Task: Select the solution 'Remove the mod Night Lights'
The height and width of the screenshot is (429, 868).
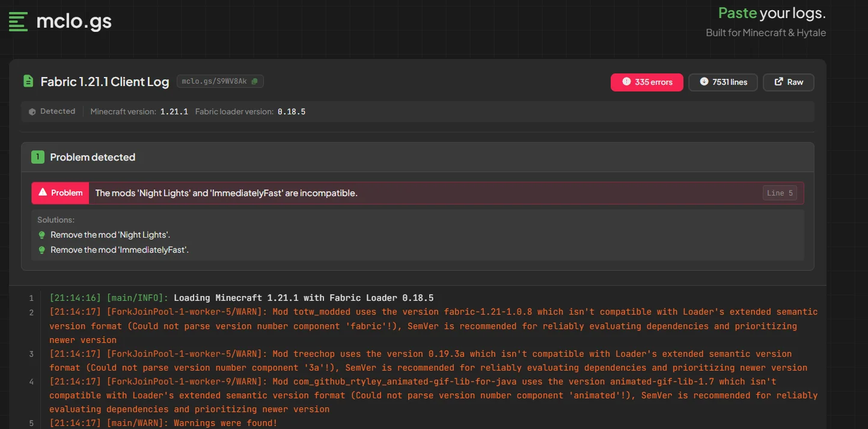Action: tap(110, 235)
